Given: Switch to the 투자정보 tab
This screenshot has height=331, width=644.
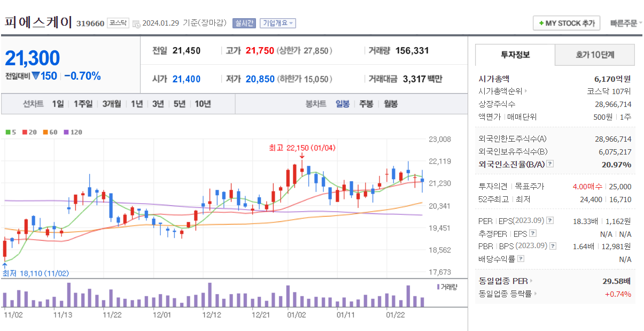Looking at the screenshot, I should (515, 55).
